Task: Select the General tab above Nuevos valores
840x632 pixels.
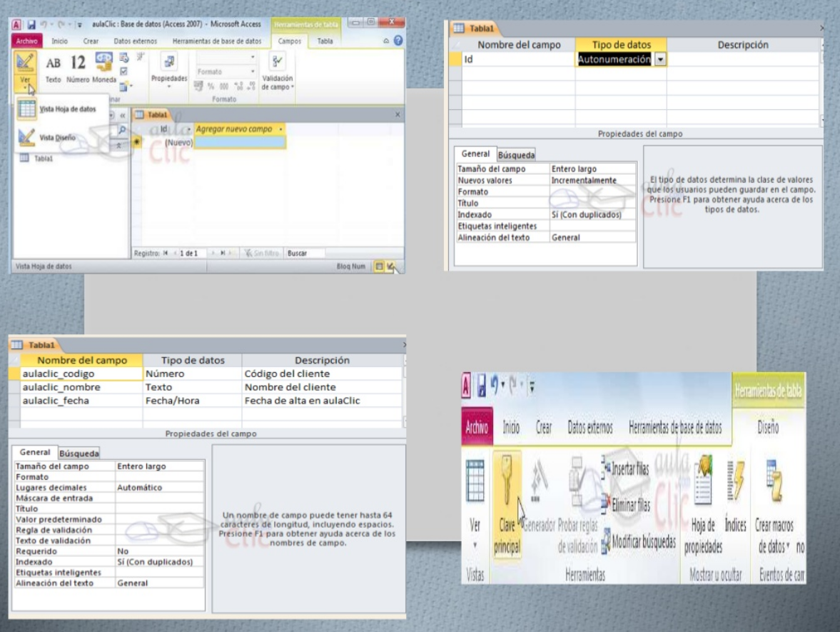Action: (x=475, y=154)
